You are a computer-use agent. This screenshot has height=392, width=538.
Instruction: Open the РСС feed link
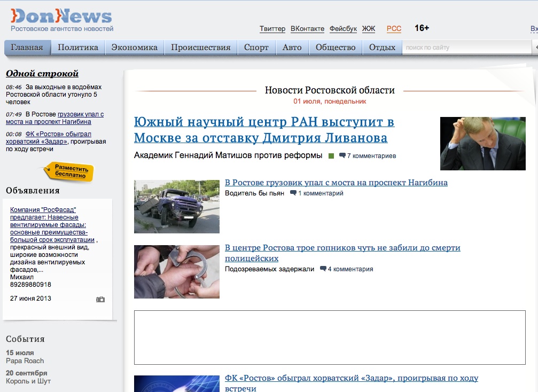[x=394, y=29]
